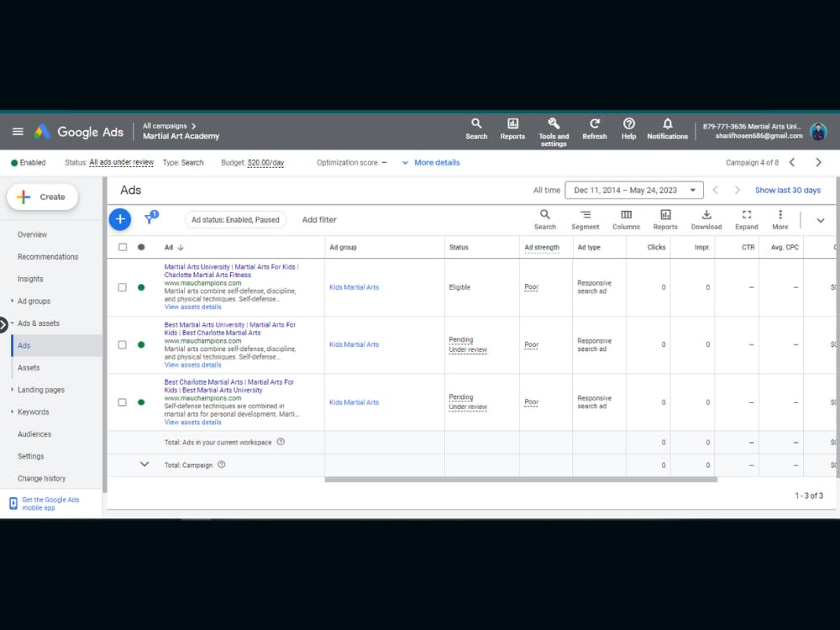Refresh the page with Refresh icon
This screenshot has height=630, width=840.
point(594,129)
